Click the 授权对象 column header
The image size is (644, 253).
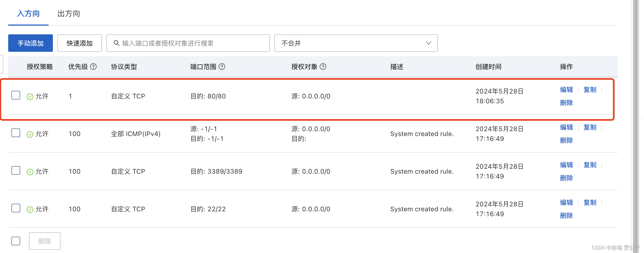tap(304, 67)
